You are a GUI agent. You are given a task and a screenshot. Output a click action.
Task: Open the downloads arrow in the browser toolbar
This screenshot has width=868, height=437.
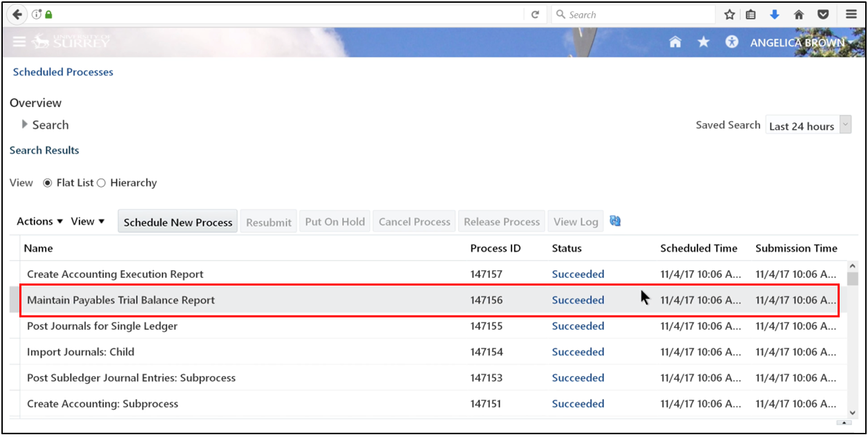(775, 14)
